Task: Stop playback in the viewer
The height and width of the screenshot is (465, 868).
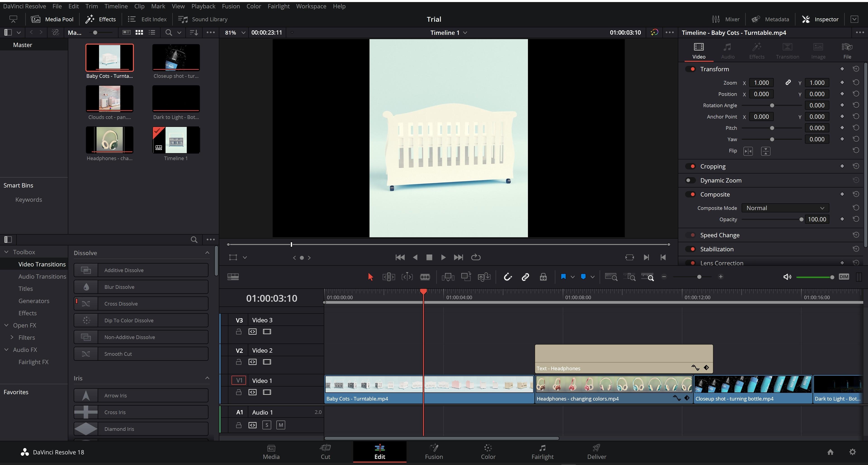Action: [429, 257]
